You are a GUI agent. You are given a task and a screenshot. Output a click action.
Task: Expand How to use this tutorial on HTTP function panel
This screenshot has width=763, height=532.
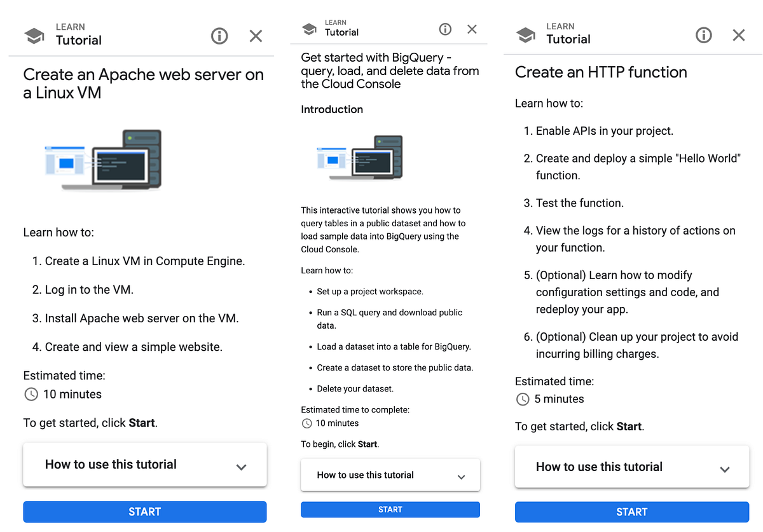[631, 467]
